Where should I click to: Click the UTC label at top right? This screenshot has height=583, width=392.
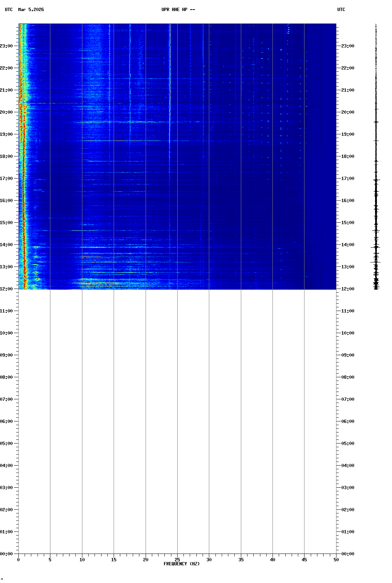click(341, 10)
